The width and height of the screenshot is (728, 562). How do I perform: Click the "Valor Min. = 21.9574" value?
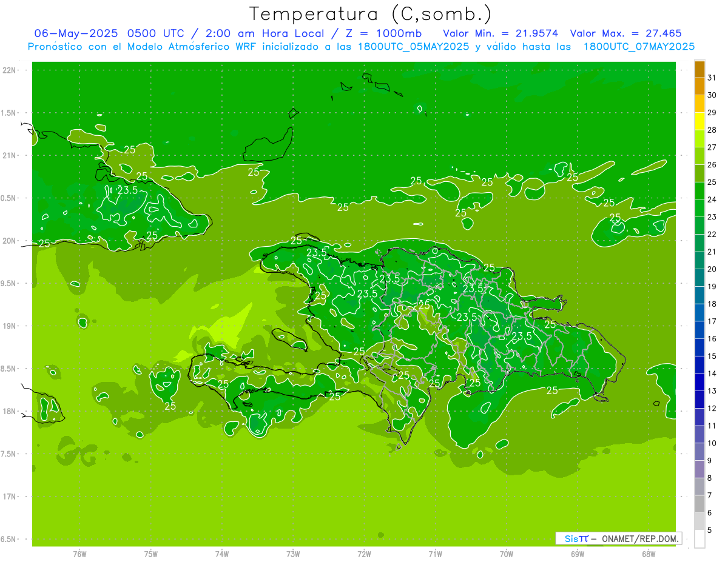tap(500, 33)
